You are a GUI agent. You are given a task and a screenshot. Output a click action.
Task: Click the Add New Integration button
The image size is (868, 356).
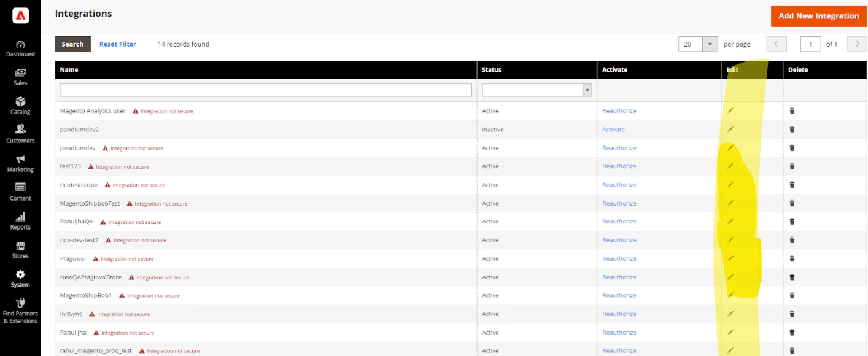[818, 16]
